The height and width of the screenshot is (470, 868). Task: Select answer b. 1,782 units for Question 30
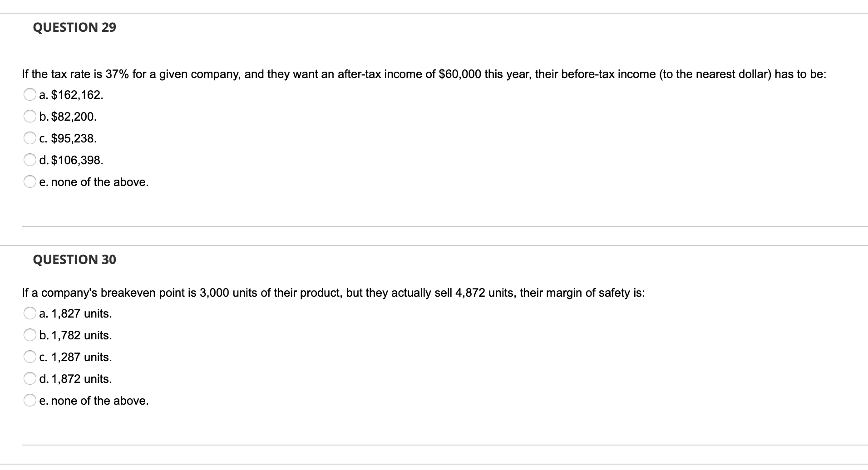pyautogui.click(x=30, y=334)
